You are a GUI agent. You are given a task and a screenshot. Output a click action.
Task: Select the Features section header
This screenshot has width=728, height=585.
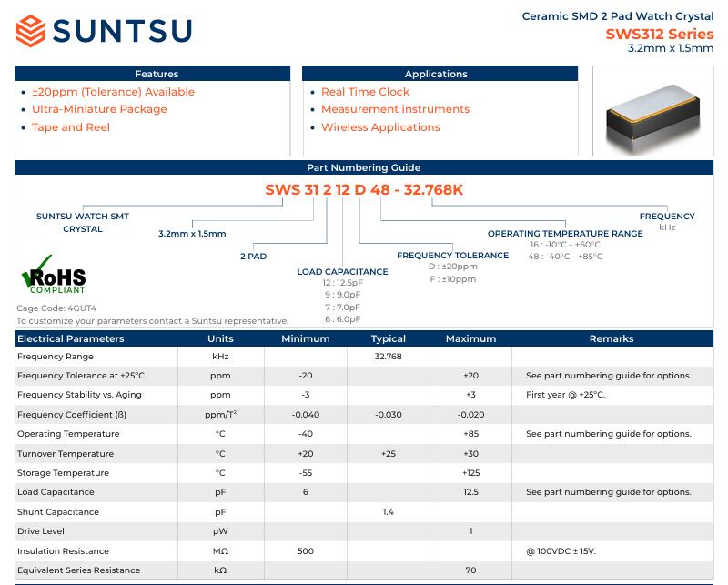point(157,74)
